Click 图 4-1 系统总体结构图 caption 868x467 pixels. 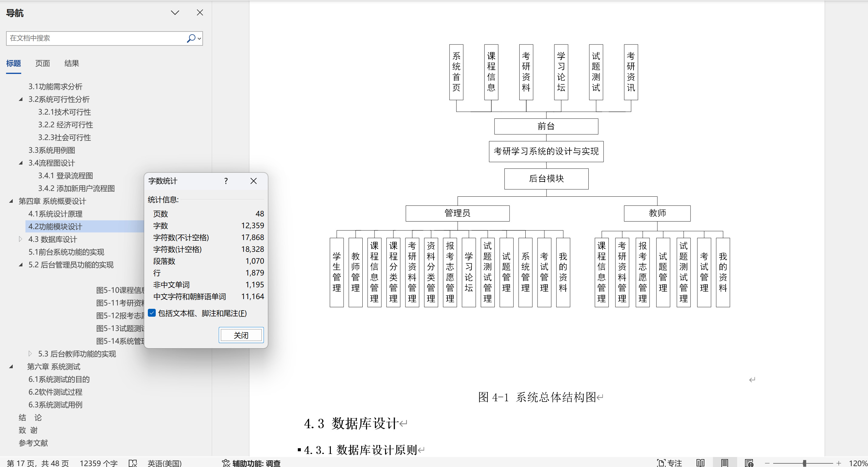pyautogui.click(x=537, y=397)
